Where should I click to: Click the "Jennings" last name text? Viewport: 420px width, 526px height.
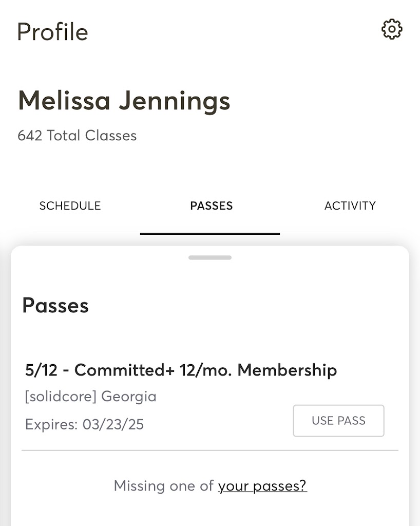pos(175,101)
